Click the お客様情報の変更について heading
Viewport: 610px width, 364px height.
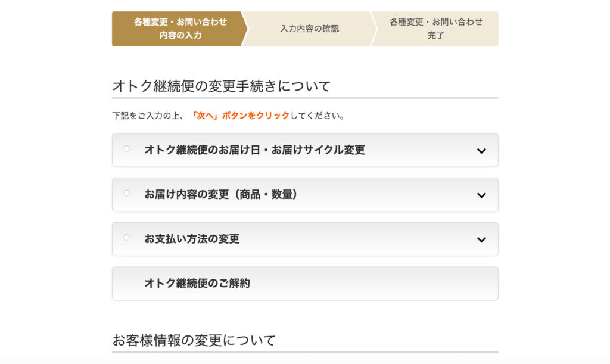(194, 340)
